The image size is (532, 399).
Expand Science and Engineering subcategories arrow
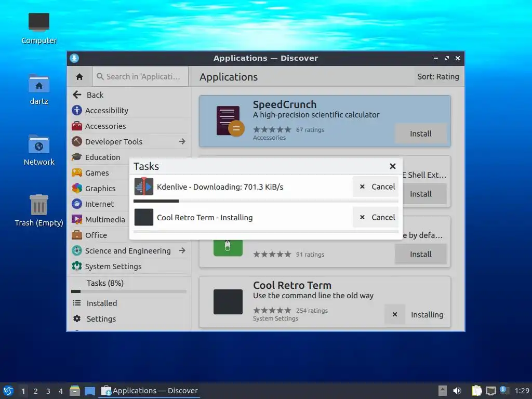pos(182,250)
